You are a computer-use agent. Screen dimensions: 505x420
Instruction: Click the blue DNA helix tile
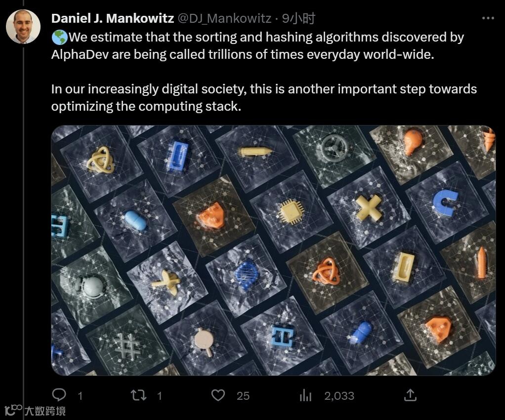(246, 275)
